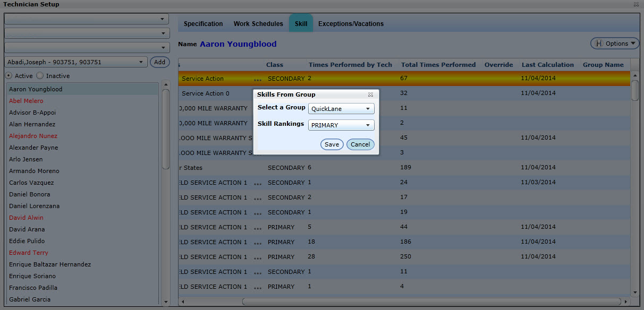This screenshot has width=644, height=310.
Task: Click Save in the group dialog
Action: click(332, 144)
